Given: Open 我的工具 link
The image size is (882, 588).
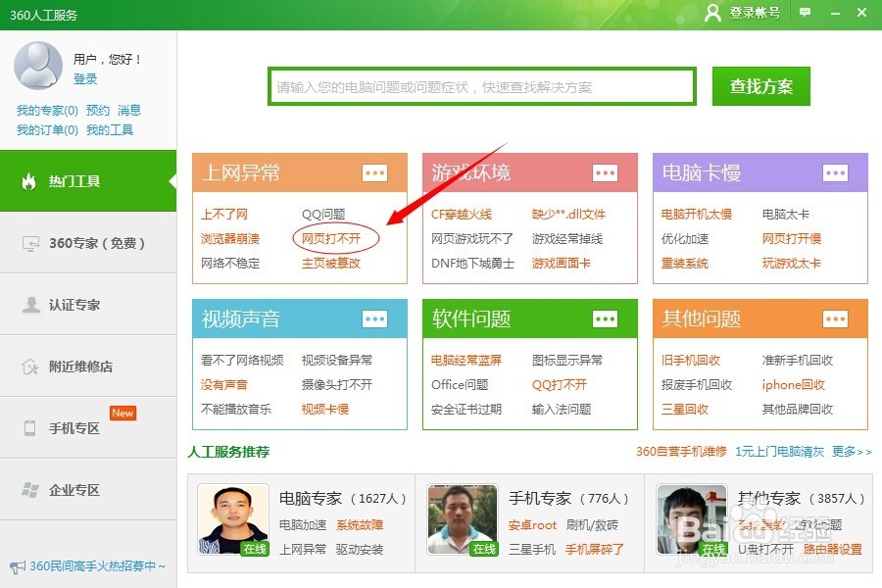Looking at the screenshot, I should click(x=110, y=130).
